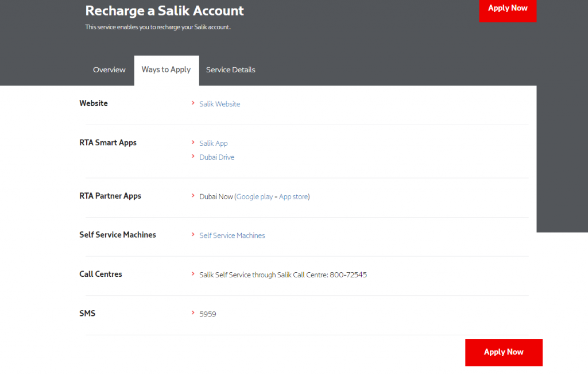Viewport: 588px width, 375px height.
Task: Click the Salik Call Centre 800-72545 text
Action: [x=283, y=275]
